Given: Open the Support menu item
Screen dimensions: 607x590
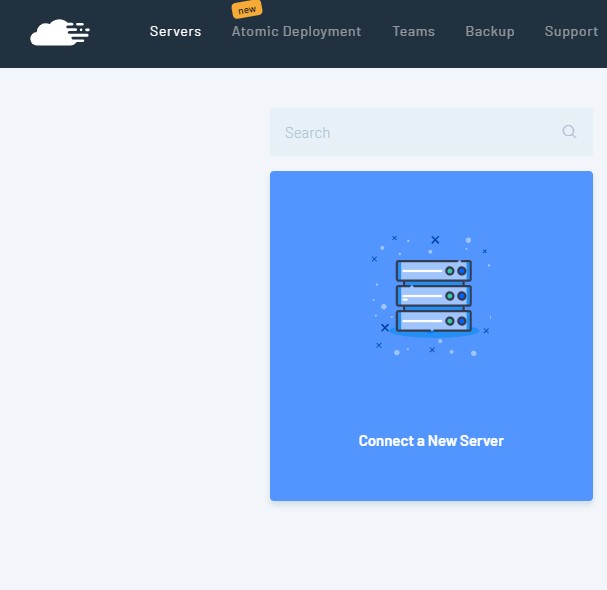Looking at the screenshot, I should tap(571, 31).
